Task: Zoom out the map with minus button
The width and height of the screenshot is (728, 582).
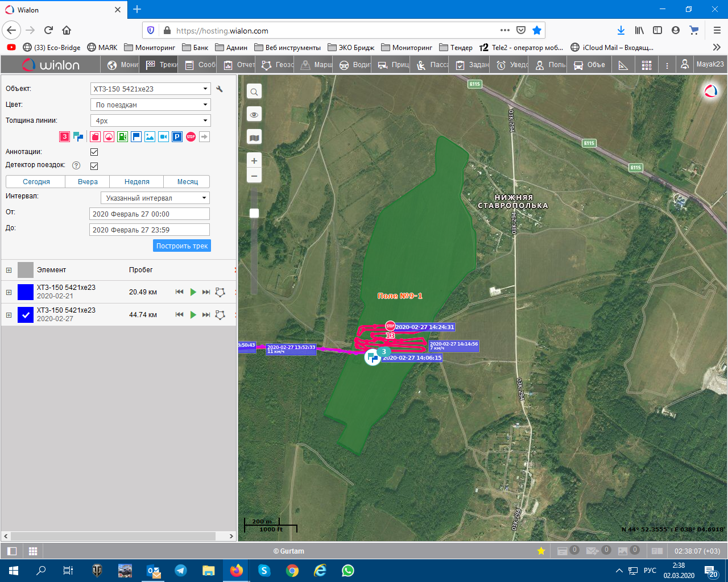Action: 254,176
